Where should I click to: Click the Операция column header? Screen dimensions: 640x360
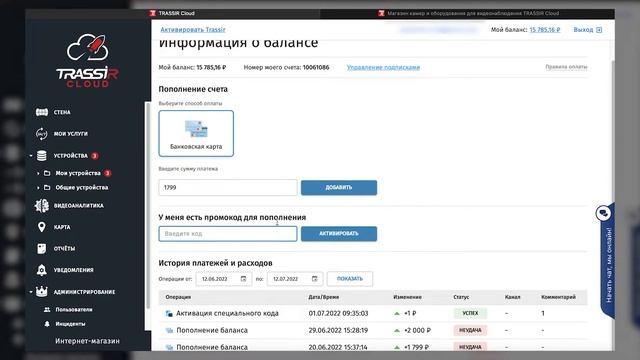coord(178,297)
